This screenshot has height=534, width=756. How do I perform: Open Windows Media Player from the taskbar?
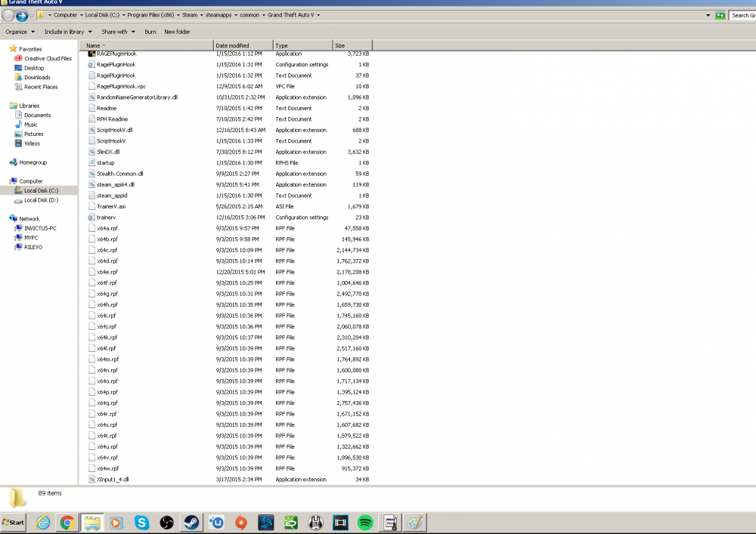116,523
